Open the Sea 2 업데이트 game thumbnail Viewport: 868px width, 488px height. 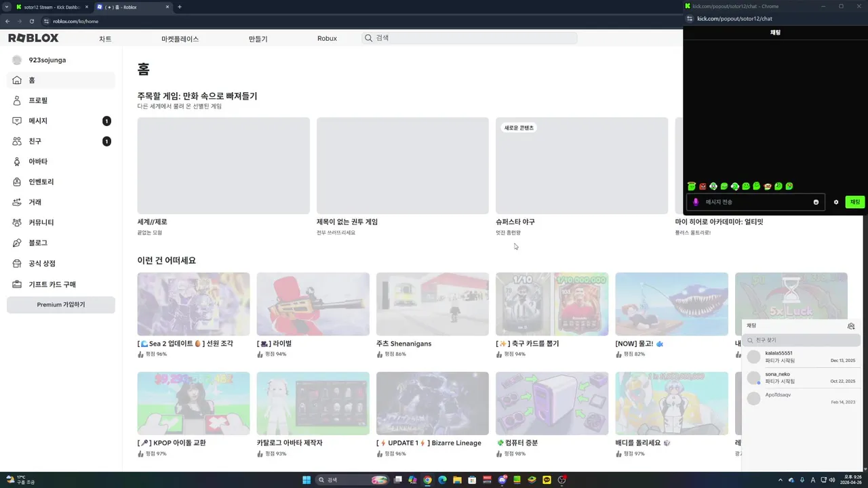coord(193,304)
